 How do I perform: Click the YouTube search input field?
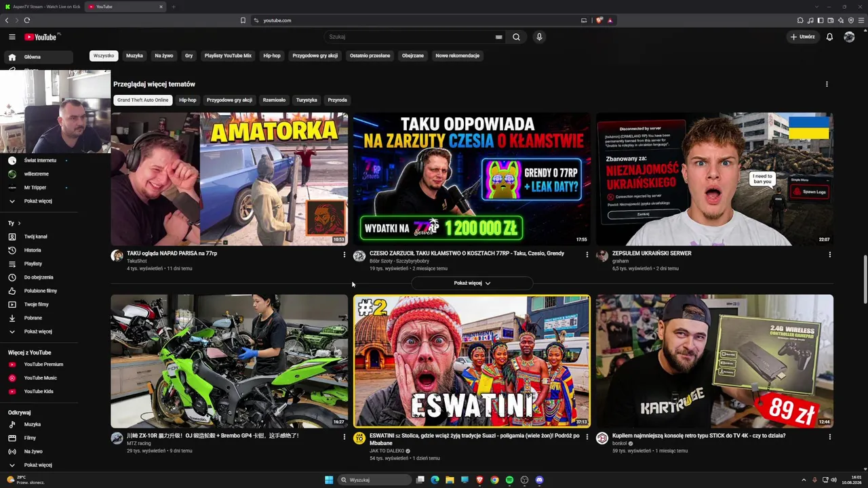pyautogui.click(x=412, y=37)
